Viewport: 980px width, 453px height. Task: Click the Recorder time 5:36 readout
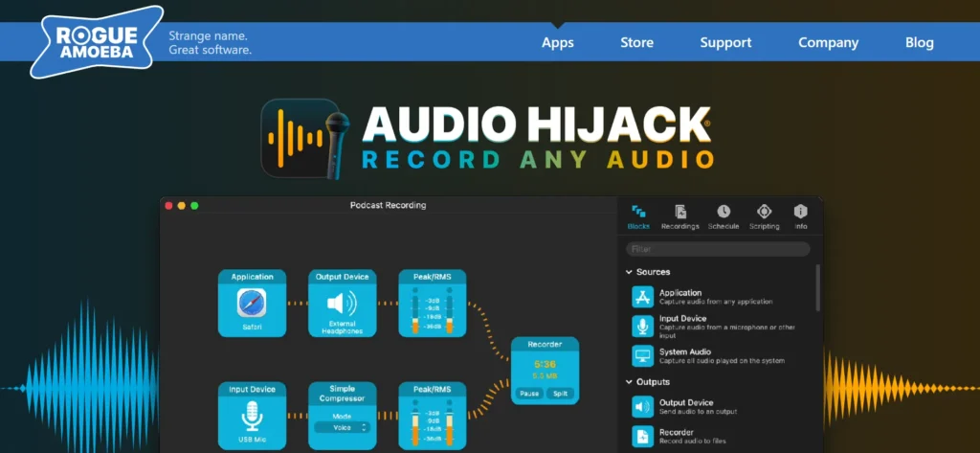(545, 364)
